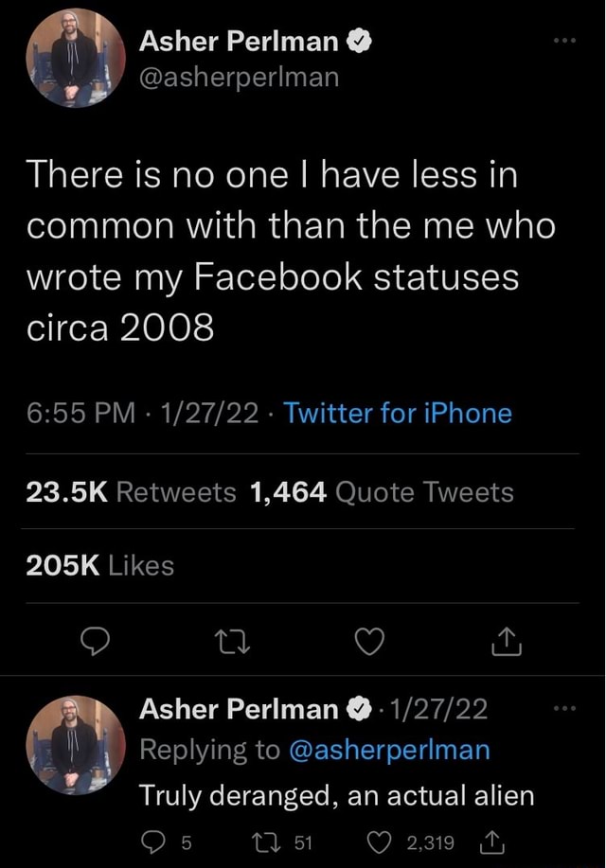Click the @asherperlman mention in the reply

(395, 748)
